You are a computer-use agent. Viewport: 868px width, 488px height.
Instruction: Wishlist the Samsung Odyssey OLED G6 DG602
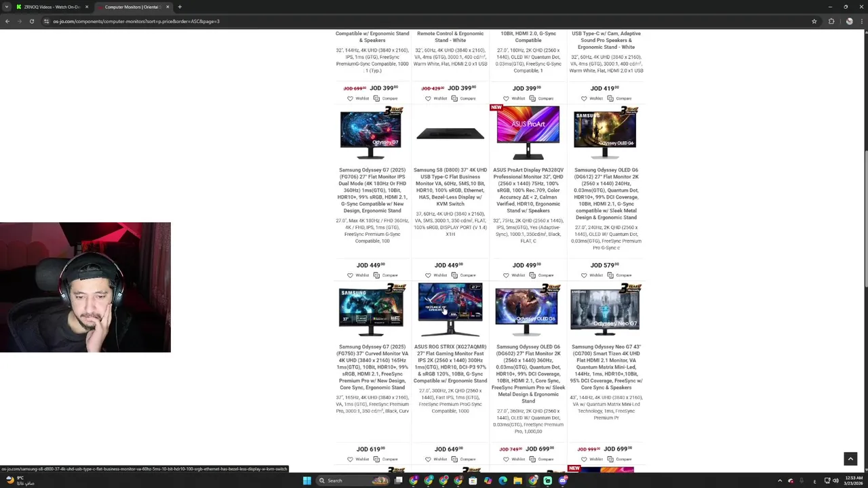coord(514,459)
